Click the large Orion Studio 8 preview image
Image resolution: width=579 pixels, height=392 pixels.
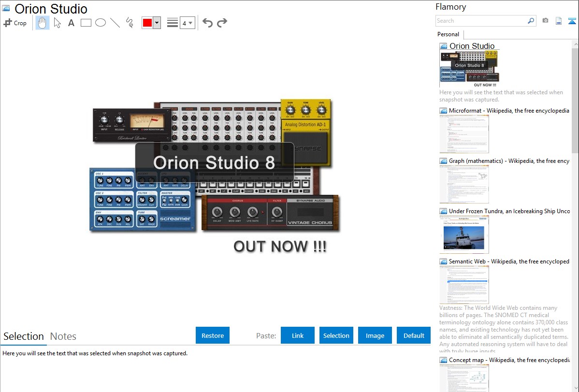(x=214, y=175)
